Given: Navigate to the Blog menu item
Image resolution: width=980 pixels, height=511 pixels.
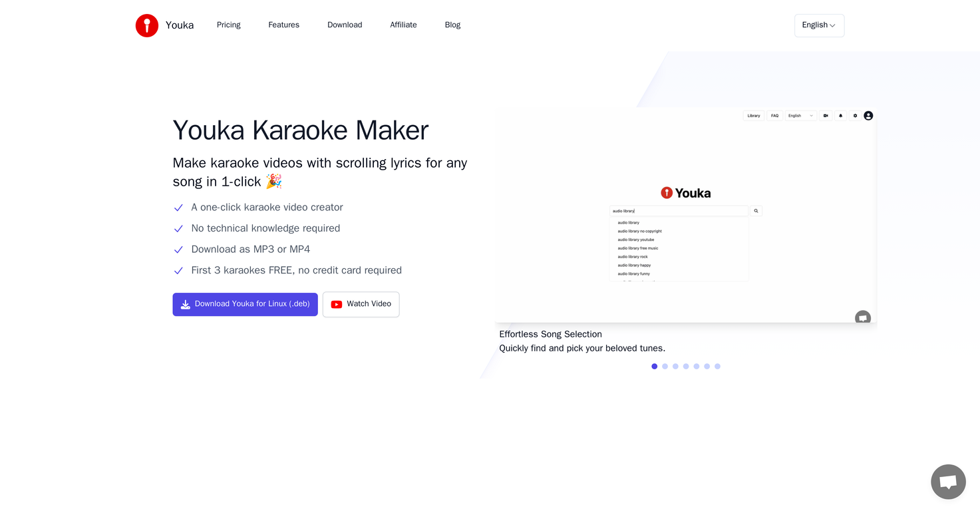Looking at the screenshot, I should tap(452, 25).
